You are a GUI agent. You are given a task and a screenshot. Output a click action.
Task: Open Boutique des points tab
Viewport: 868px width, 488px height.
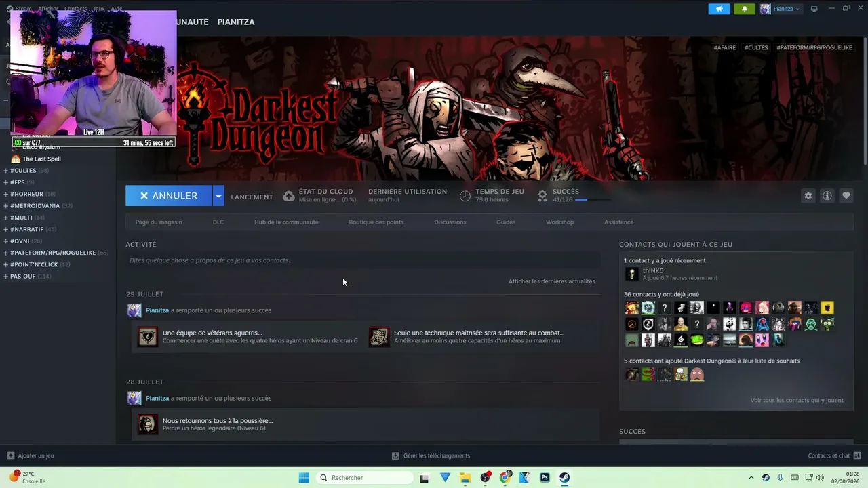click(x=376, y=222)
